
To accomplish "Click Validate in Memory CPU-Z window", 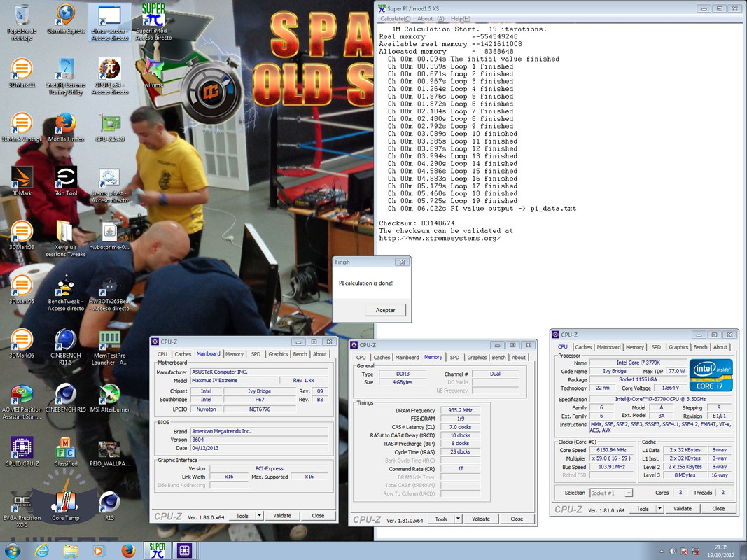I will point(481,519).
